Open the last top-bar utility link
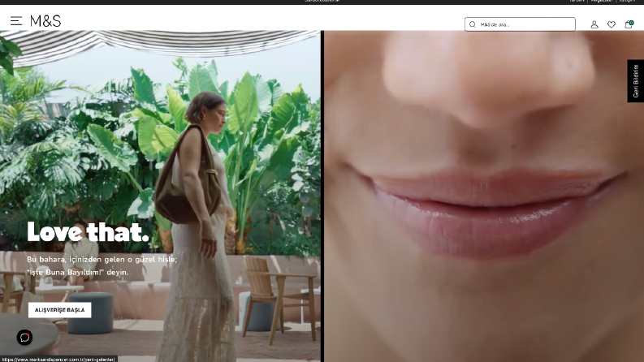644x362 pixels. tap(627, 2)
